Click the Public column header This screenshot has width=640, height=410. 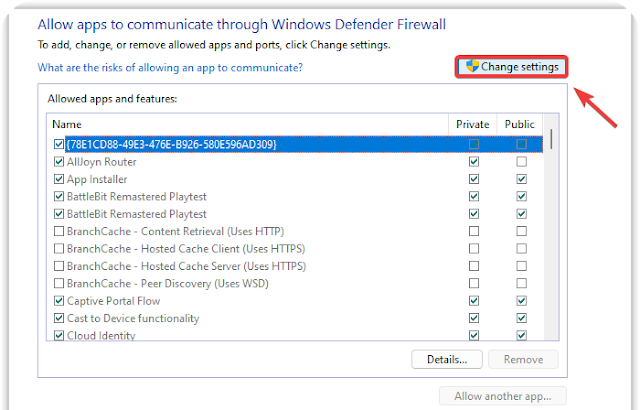519,124
